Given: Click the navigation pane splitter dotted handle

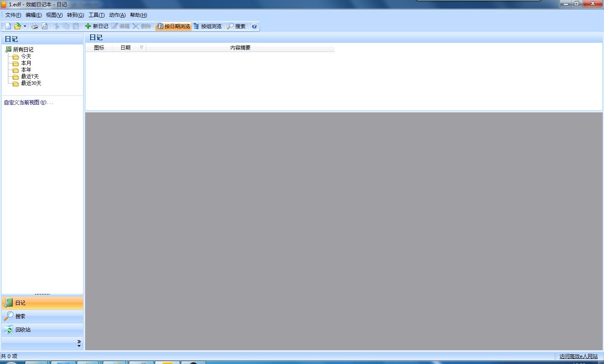Looking at the screenshot, I should (42, 294).
